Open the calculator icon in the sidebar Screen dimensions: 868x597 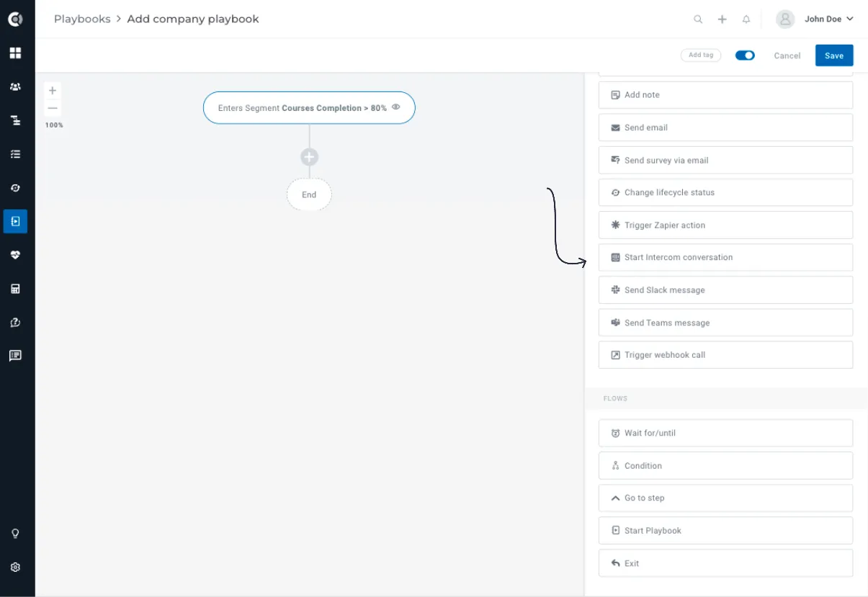point(15,289)
